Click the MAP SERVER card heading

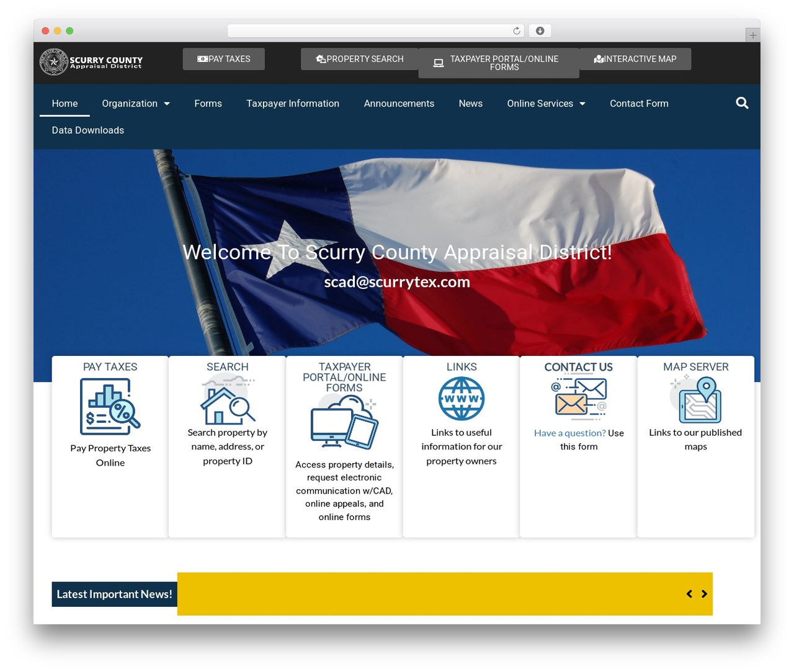[x=696, y=367]
